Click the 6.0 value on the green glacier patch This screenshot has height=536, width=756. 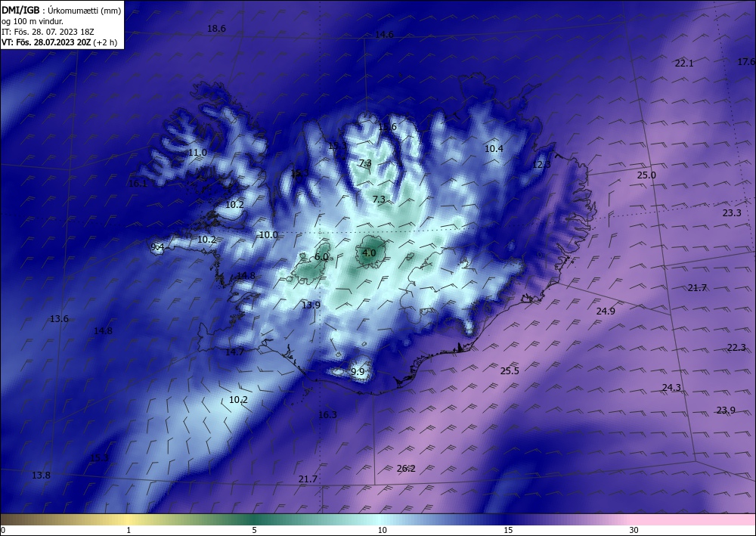click(x=321, y=257)
